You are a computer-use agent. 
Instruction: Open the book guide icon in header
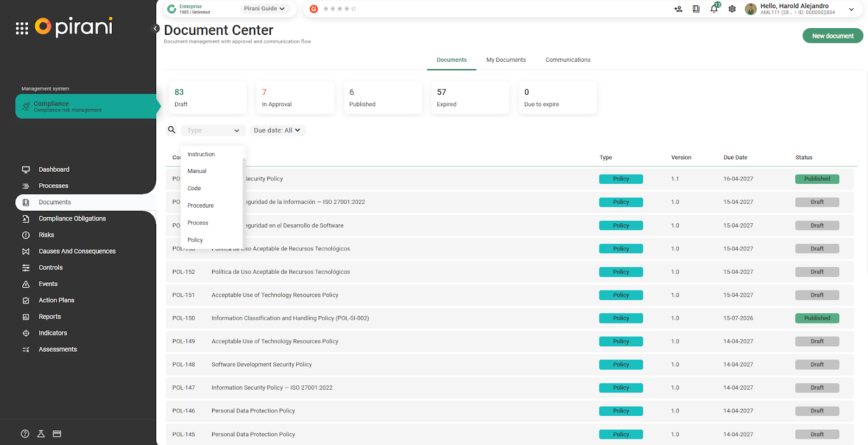pos(696,9)
